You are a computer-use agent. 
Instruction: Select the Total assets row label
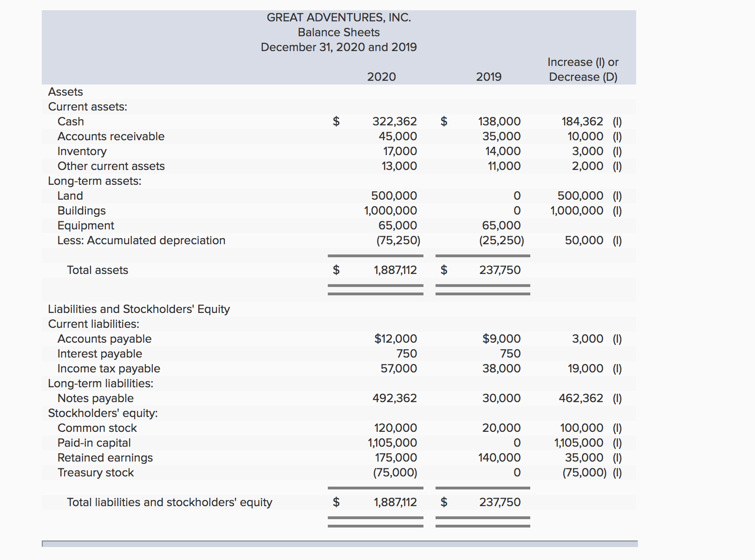(x=98, y=270)
